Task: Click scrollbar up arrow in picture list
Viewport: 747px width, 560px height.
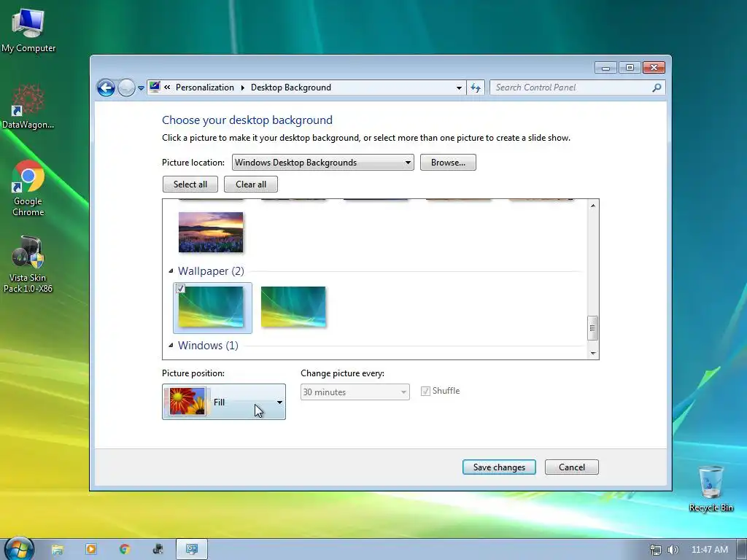Action: (x=592, y=206)
